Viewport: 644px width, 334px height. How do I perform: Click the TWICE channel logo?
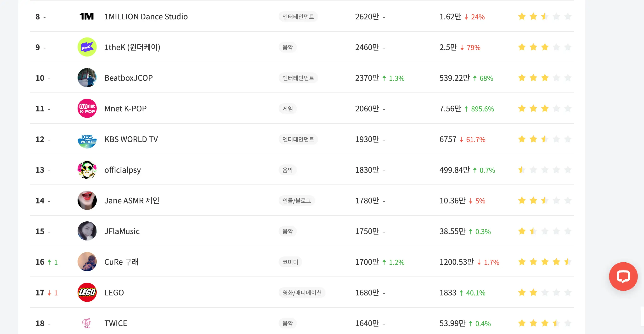coord(87,323)
